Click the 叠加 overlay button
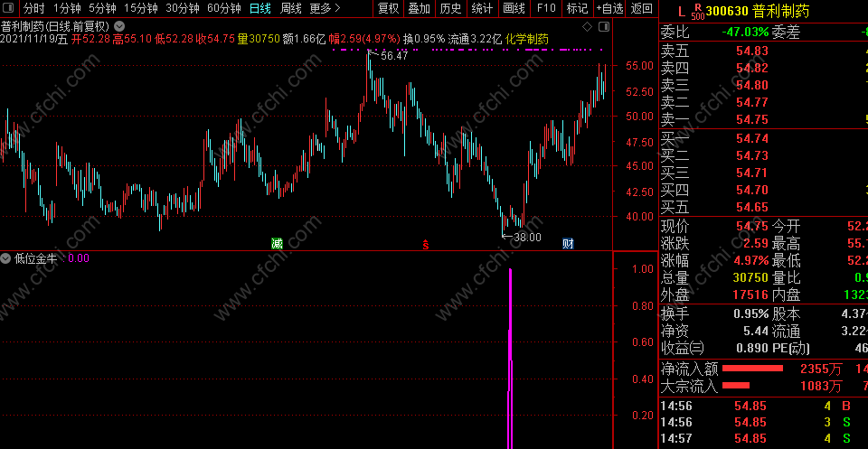The width and height of the screenshot is (868, 449). [x=419, y=8]
